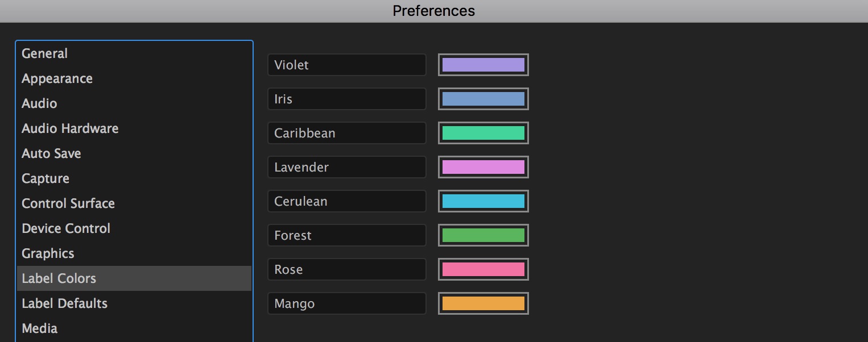This screenshot has height=342, width=868.
Task: Open Control Surface preferences
Action: (x=134, y=203)
